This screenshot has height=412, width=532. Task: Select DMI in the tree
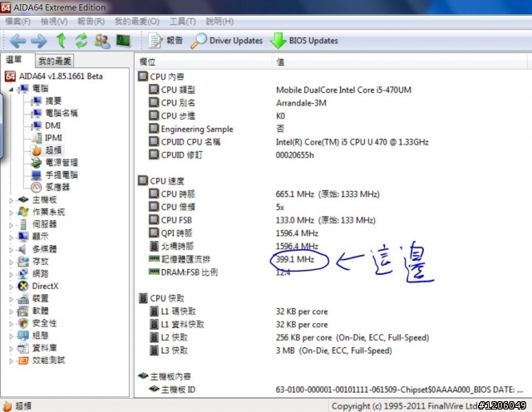click(52, 125)
